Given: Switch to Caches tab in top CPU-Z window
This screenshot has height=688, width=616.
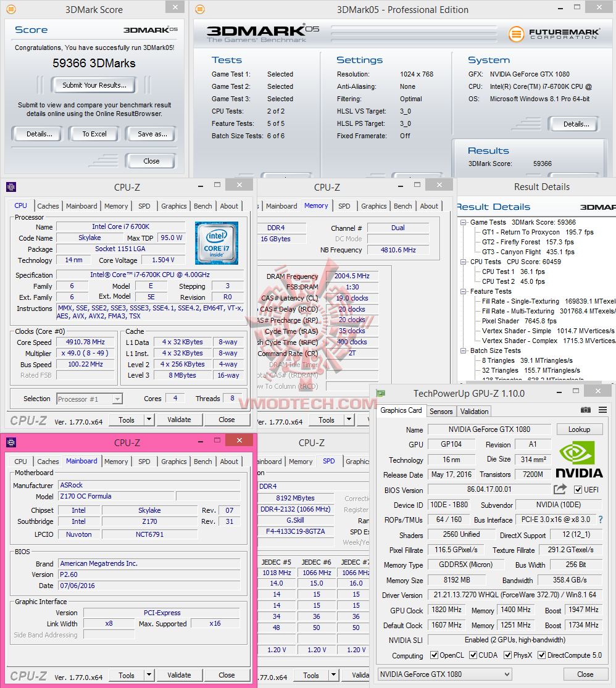Looking at the screenshot, I should coord(48,206).
